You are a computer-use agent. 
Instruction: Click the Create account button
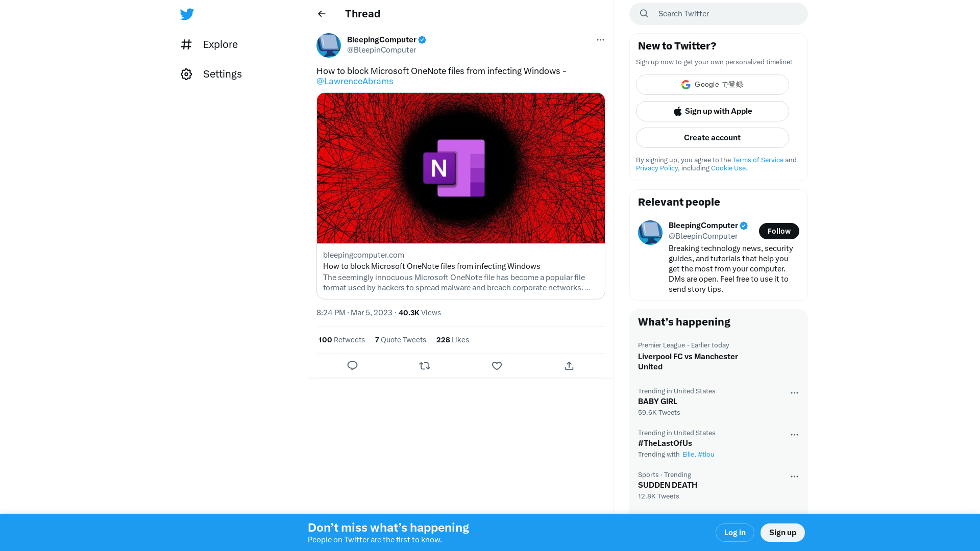[713, 138]
